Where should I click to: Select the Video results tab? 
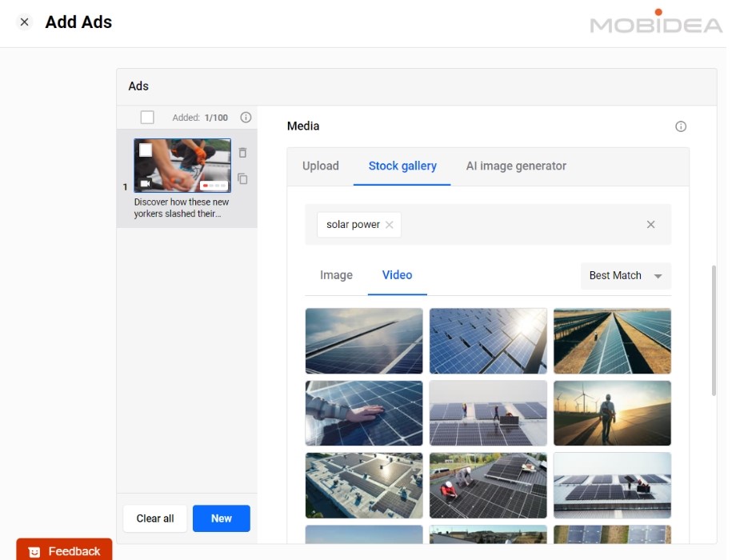[397, 275]
